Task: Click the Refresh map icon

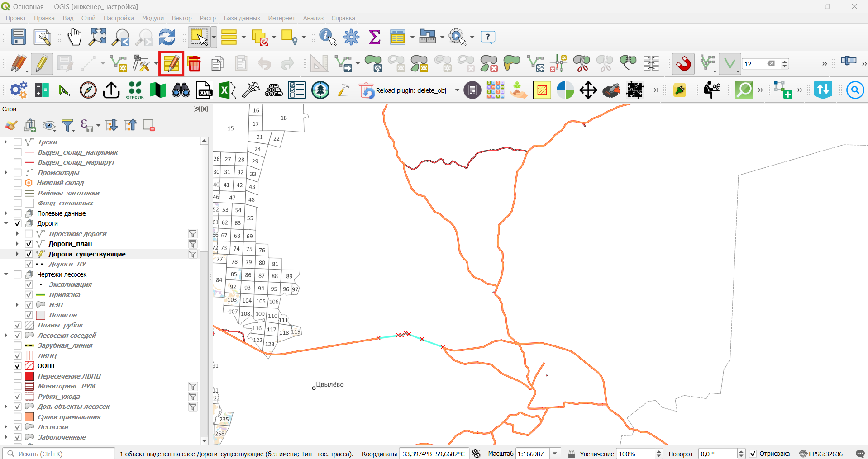Action: click(x=167, y=37)
